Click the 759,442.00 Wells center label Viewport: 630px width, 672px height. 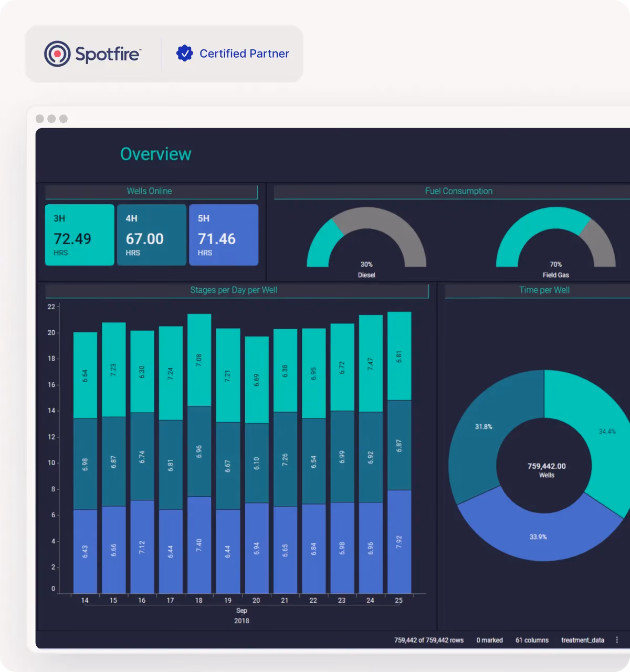point(547,470)
